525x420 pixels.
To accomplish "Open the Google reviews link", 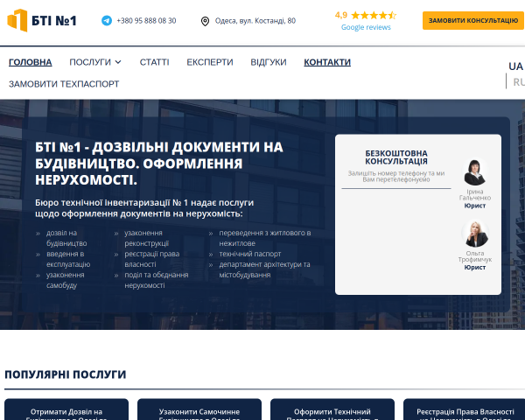I will (x=366, y=27).
